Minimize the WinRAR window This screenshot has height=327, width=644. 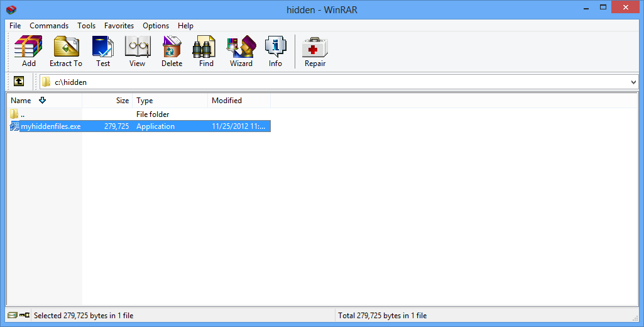[586, 8]
